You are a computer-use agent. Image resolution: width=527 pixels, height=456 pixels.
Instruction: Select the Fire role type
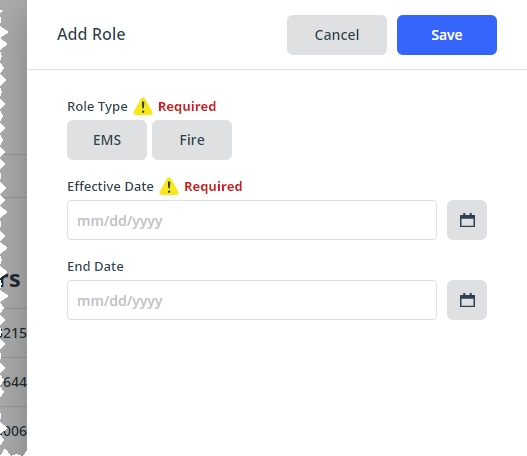(192, 140)
